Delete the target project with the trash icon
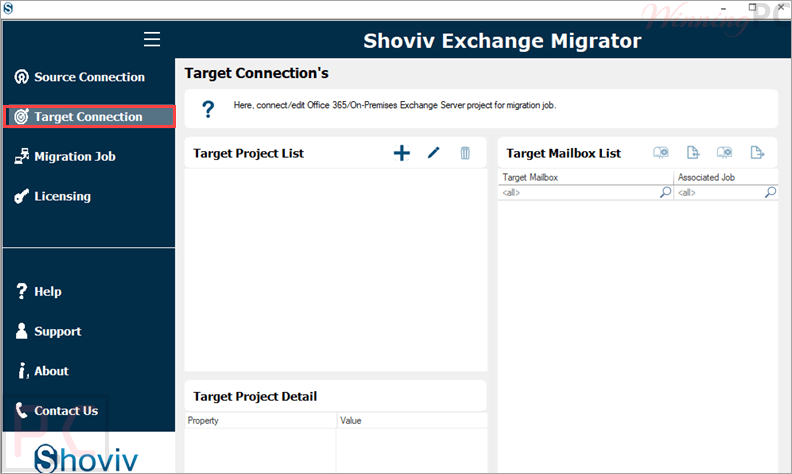Viewport: 792px width, 474px height. pyautogui.click(x=465, y=153)
